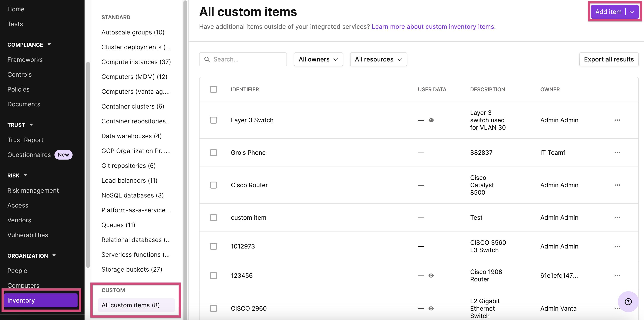Open the Layer 3 Switch item
The height and width of the screenshot is (320, 644).
pos(252,120)
